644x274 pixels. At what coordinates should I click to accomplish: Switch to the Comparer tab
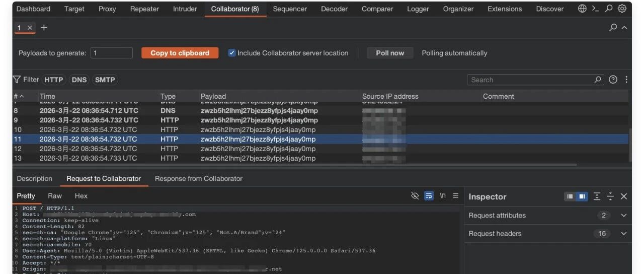point(377,9)
